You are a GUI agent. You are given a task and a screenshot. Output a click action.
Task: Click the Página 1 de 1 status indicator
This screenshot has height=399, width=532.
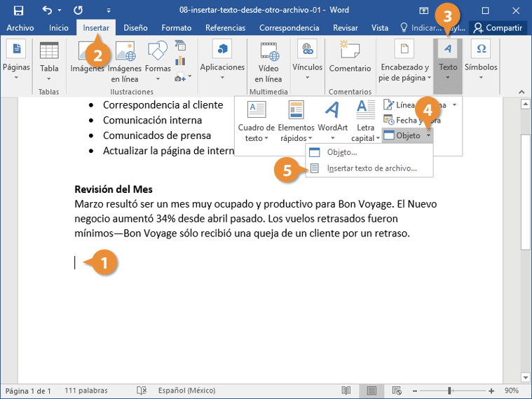pos(28,391)
